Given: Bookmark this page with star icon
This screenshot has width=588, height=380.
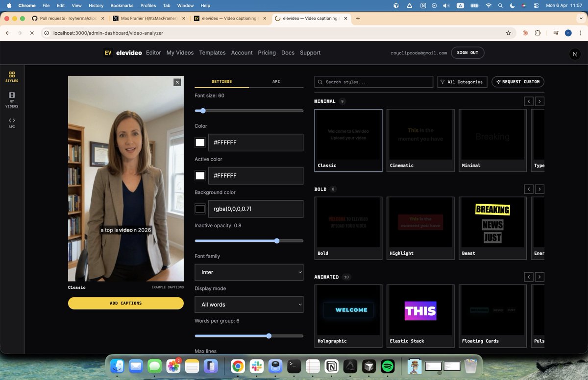Looking at the screenshot, I should point(508,33).
